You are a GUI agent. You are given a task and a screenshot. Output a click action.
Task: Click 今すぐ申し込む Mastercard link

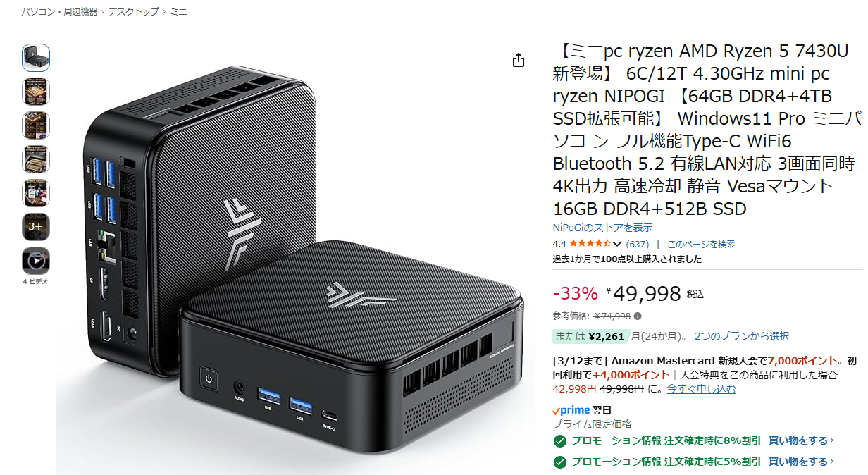702,388
